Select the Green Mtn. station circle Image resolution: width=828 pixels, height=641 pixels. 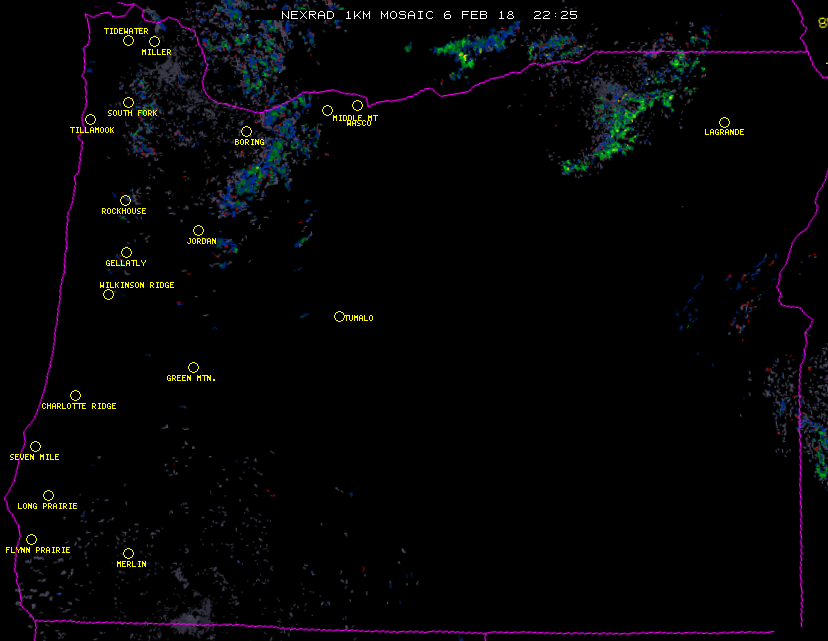194,368
